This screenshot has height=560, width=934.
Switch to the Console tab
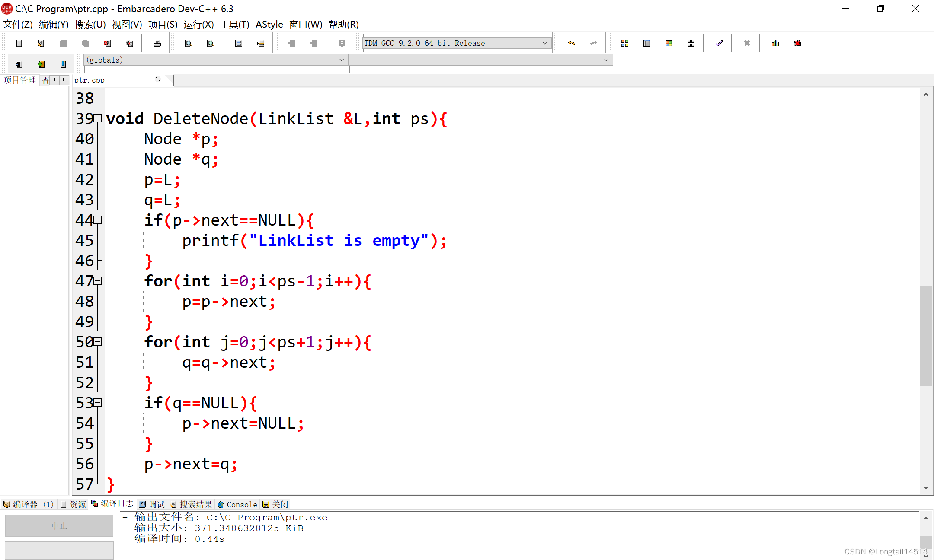(x=237, y=504)
